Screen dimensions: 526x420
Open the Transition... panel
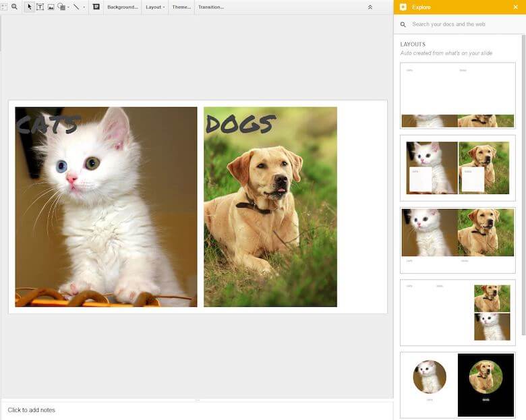pyautogui.click(x=211, y=7)
